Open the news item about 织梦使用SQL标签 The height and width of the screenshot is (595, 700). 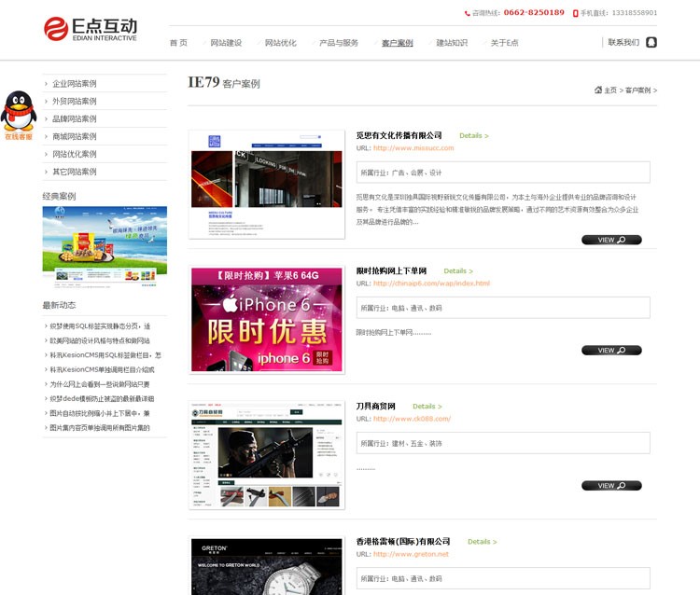(x=100, y=326)
